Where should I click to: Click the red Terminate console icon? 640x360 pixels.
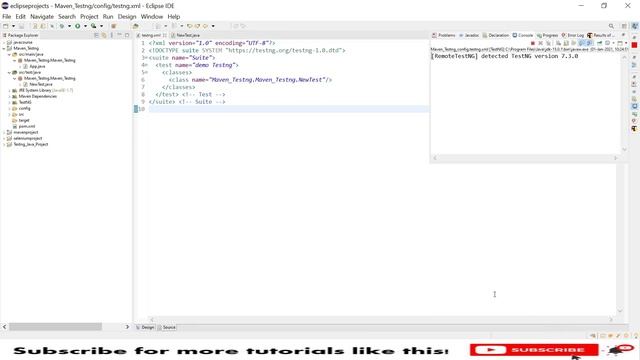click(x=533, y=43)
